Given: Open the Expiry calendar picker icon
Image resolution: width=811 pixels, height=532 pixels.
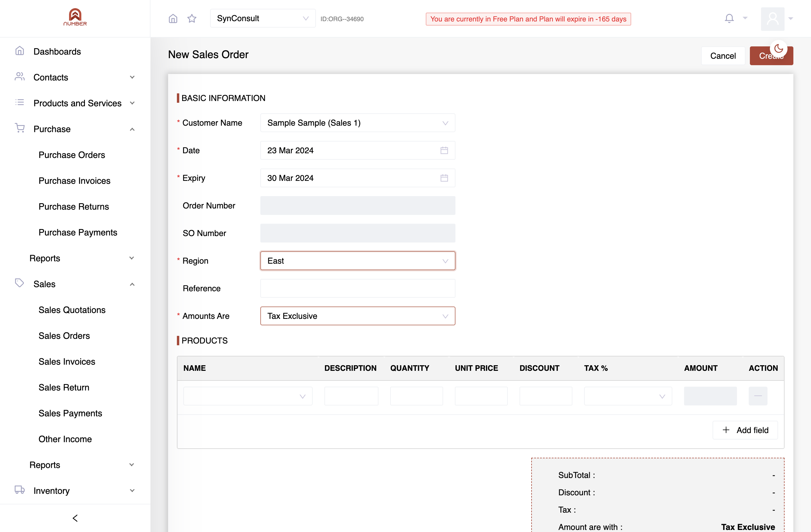Looking at the screenshot, I should point(444,178).
